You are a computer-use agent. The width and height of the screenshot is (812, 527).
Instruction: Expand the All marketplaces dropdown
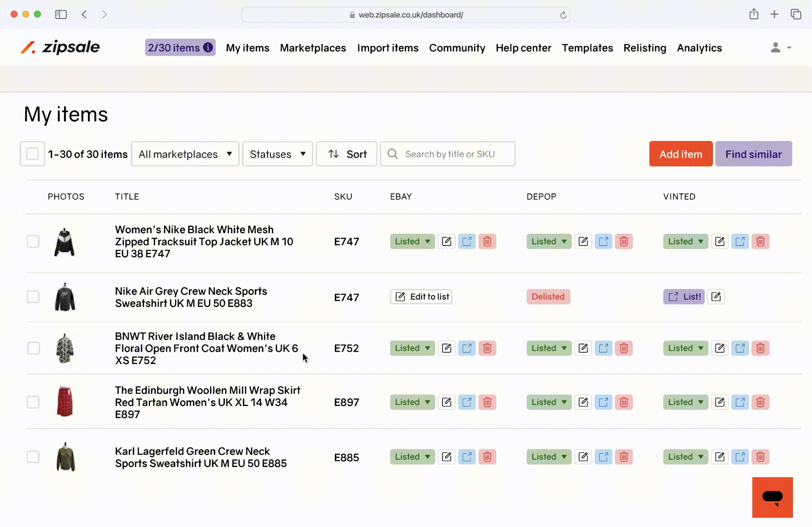(x=185, y=154)
